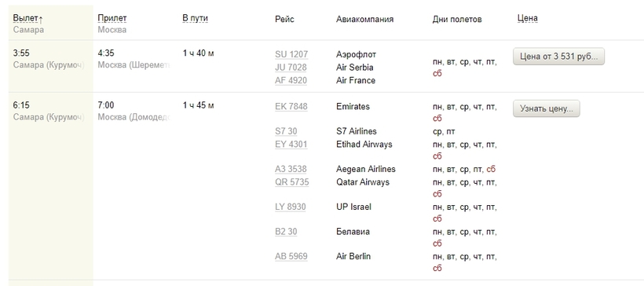Image resolution: width=644 pixels, height=286 pixels.
Task: Sort by the В пути column header
Action: pos(195,19)
